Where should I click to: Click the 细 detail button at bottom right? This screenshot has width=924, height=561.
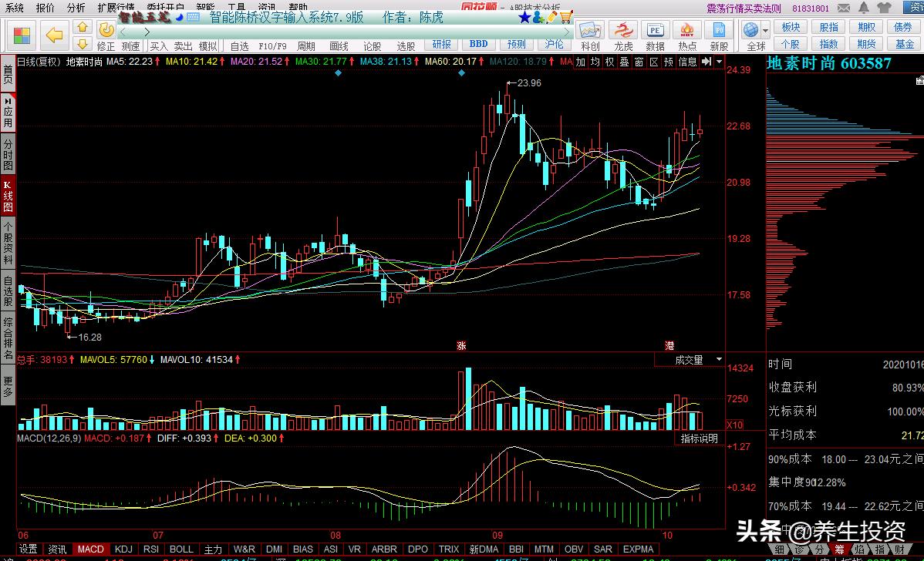[779, 549]
